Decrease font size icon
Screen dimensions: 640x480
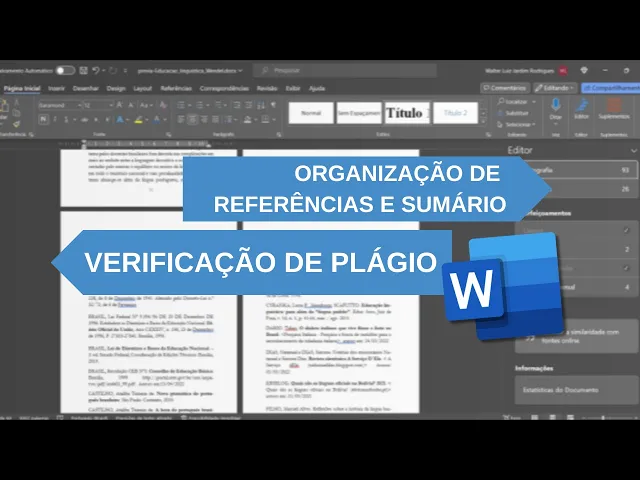coord(131,105)
